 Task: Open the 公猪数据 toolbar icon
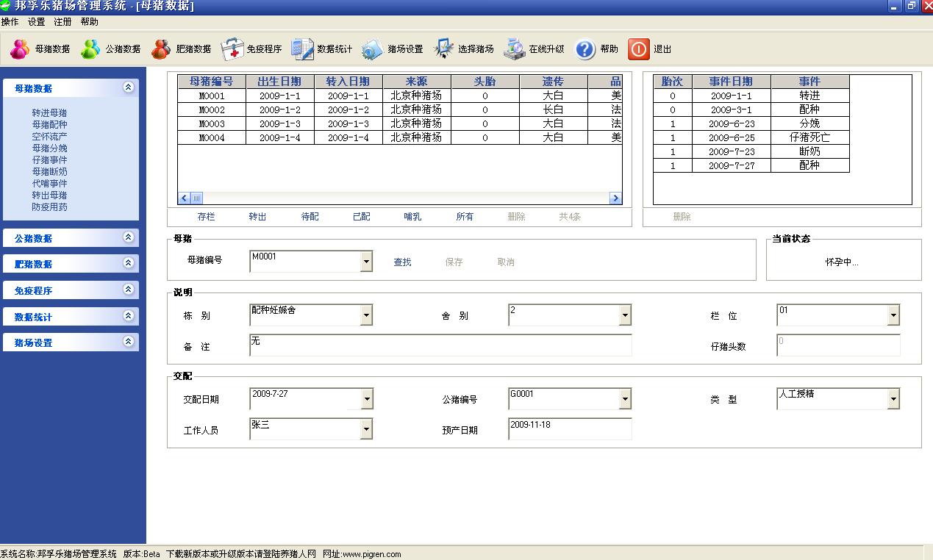pos(90,49)
